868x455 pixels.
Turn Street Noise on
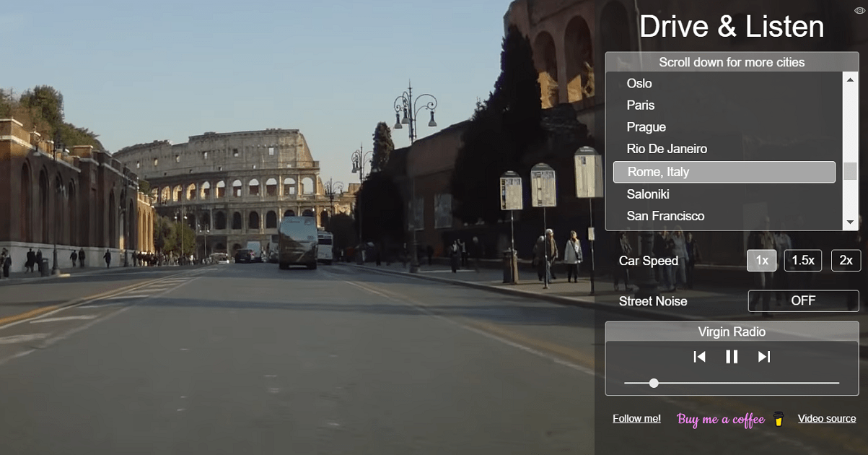(802, 300)
